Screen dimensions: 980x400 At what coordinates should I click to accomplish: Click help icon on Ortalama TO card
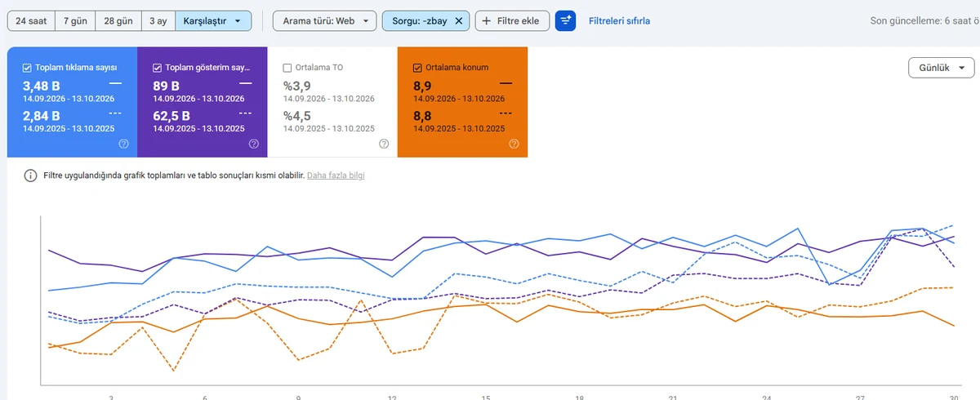[x=384, y=144]
